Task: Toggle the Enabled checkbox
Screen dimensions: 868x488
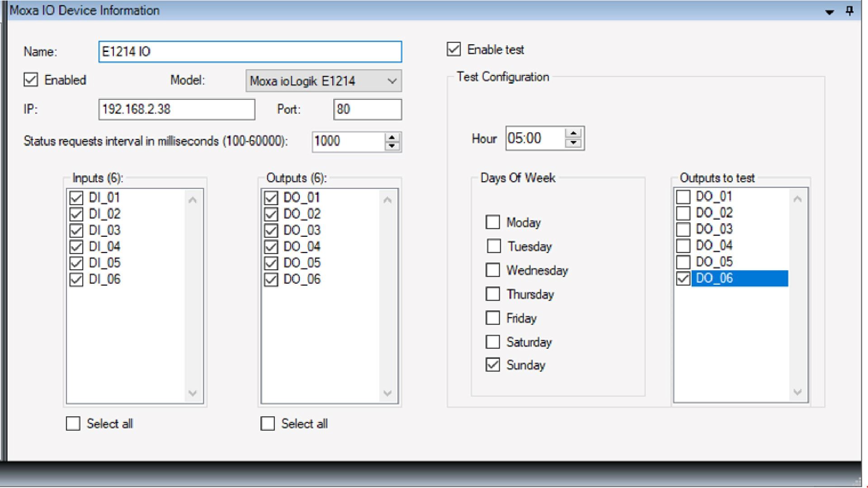Action: pos(31,80)
